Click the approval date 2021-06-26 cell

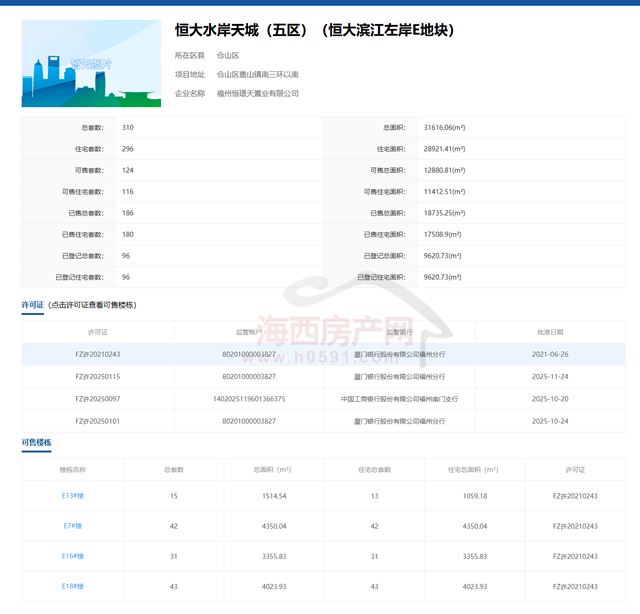click(550, 354)
